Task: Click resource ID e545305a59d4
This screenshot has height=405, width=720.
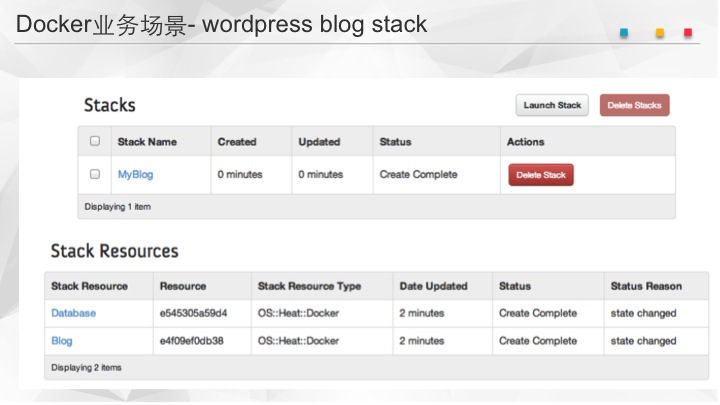Action: click(x=193, y=313)
